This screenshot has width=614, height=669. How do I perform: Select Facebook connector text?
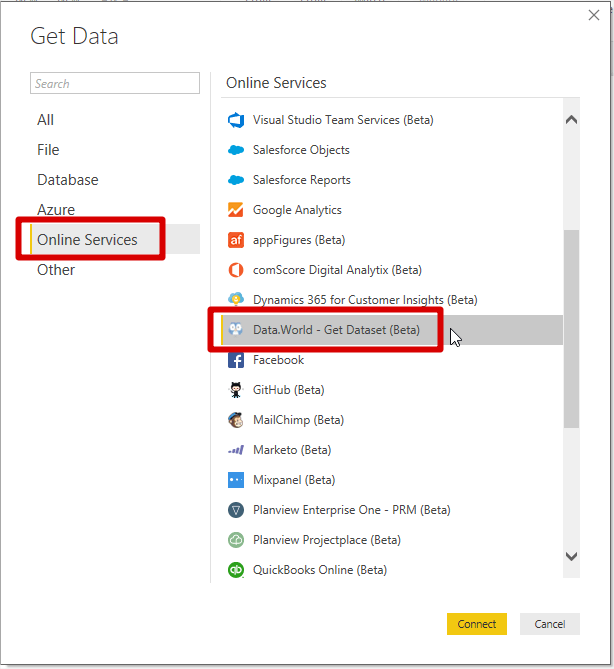tap(278, 360)
